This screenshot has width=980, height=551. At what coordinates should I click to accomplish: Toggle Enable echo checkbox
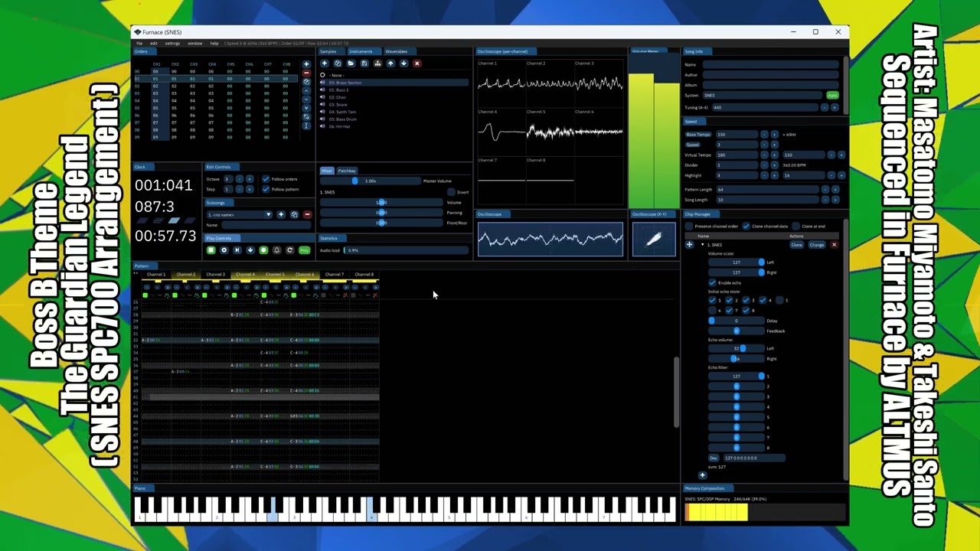pyautogui.click(x=712, y=282)
